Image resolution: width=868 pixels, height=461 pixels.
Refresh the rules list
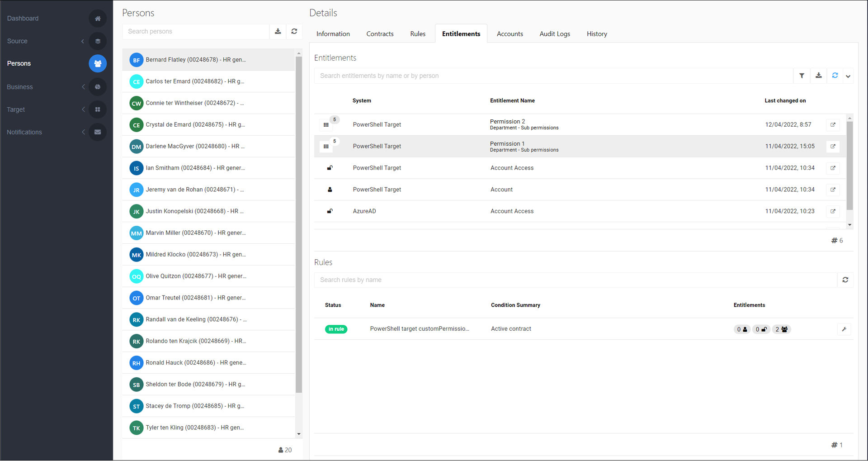[845, 280]
